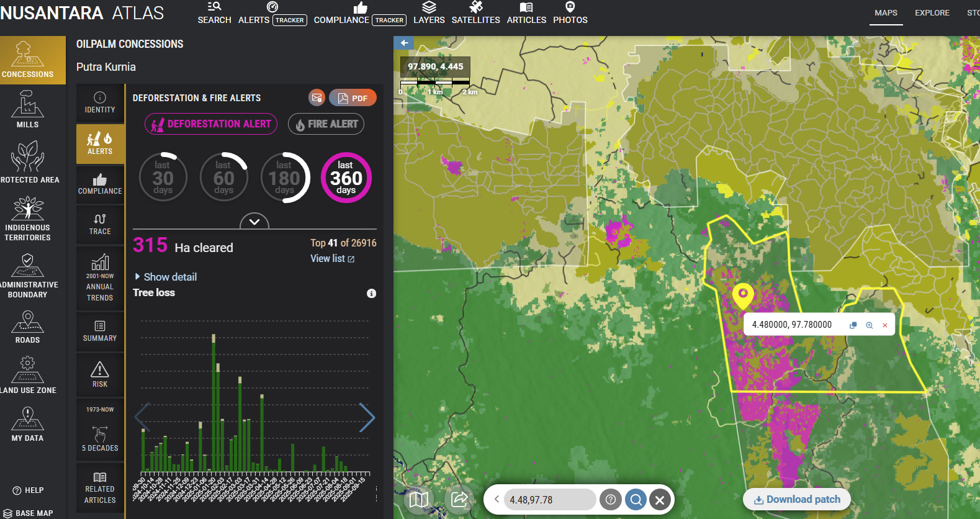The image size is (980, 519).
Task: Select the last 180 days period
Action: pyautogui.click(x=284, y=178)
